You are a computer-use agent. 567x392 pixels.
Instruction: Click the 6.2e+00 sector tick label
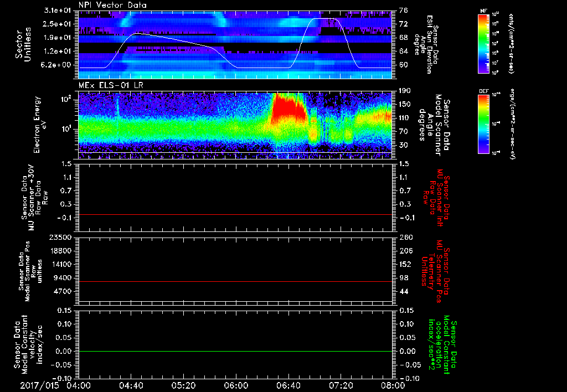coord(57,65)
